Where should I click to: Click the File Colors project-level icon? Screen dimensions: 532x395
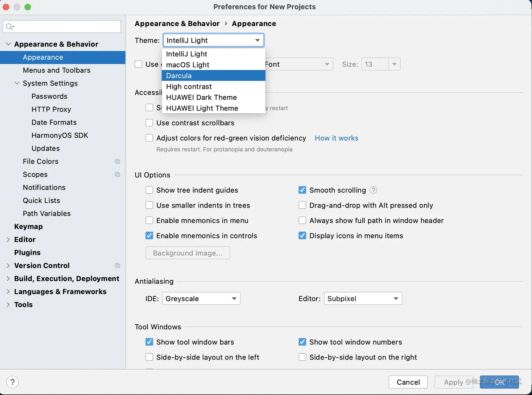pos(118,161)
